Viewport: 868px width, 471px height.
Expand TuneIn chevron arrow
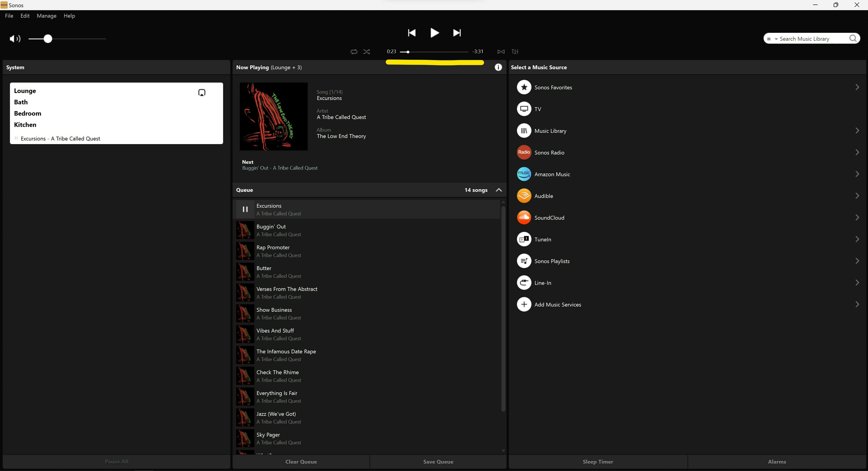(857, 239)
